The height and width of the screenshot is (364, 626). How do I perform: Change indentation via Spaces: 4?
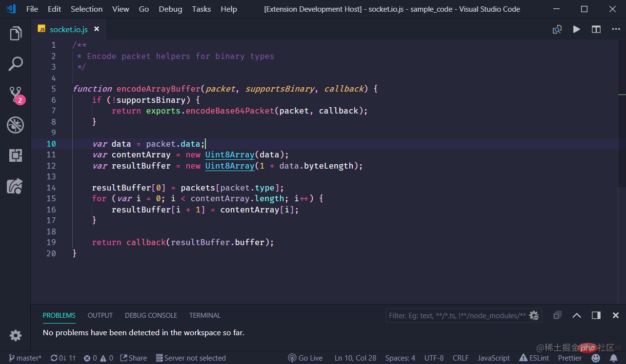tap(400, 358)
